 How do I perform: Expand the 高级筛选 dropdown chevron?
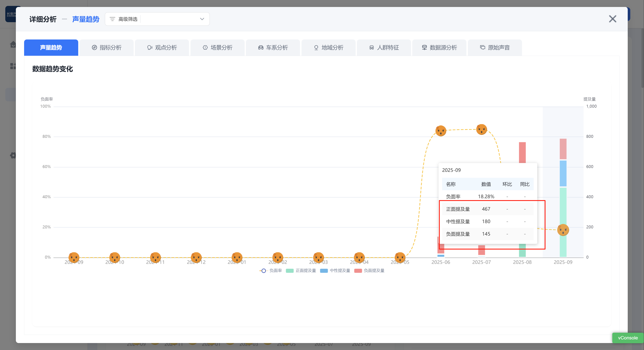pos(202,19)
